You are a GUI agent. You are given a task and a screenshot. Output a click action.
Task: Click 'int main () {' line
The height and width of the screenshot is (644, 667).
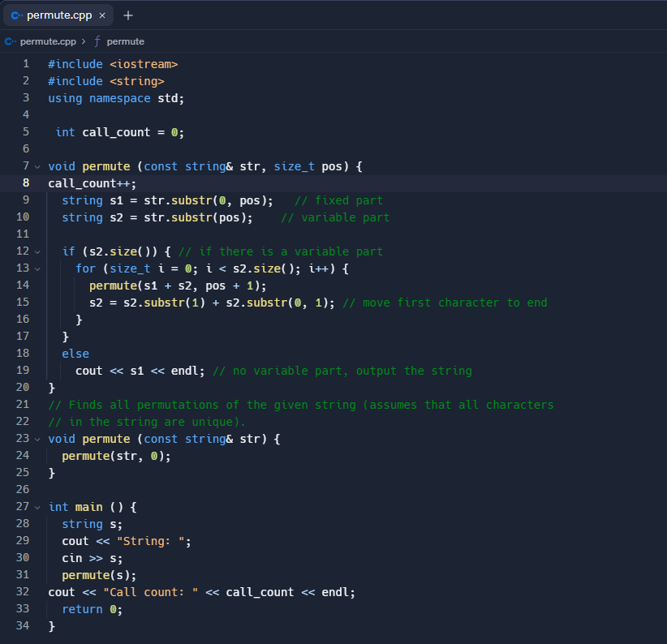point(93,507)
